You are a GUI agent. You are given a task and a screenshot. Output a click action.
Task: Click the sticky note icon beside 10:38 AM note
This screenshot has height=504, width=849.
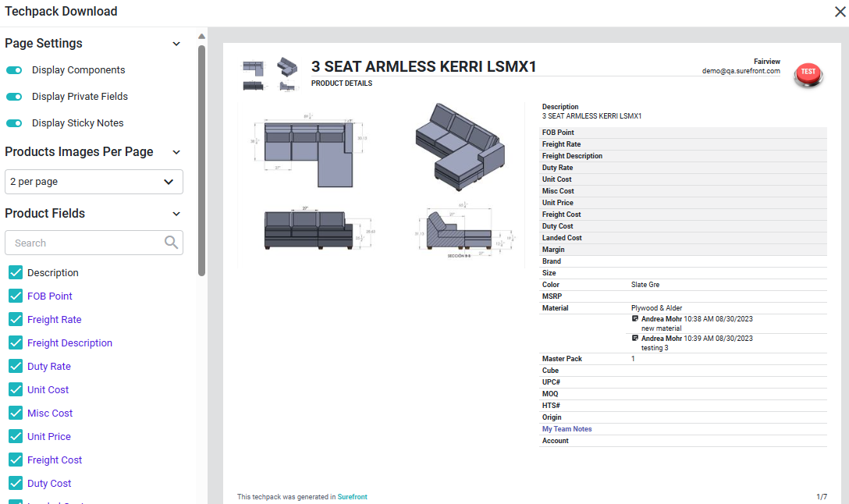click(635, 319)
